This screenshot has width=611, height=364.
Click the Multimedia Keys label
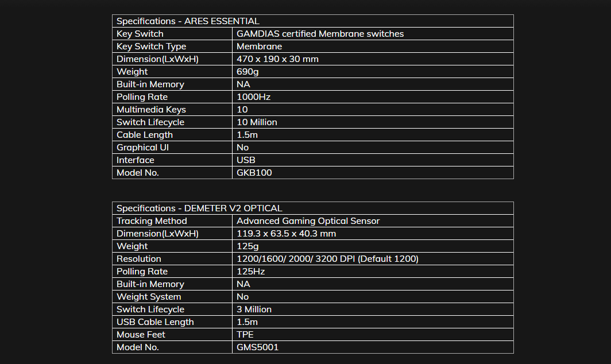point(151,110)
